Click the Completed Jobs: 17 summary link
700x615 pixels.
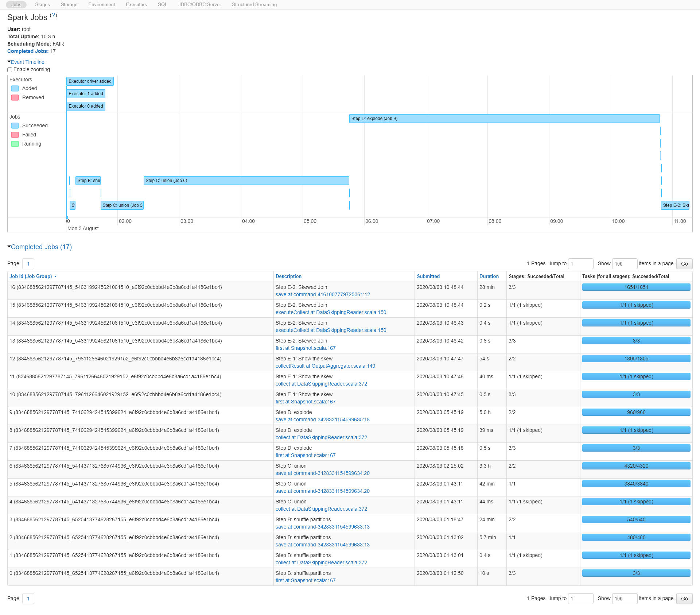(x=28, y=51)
